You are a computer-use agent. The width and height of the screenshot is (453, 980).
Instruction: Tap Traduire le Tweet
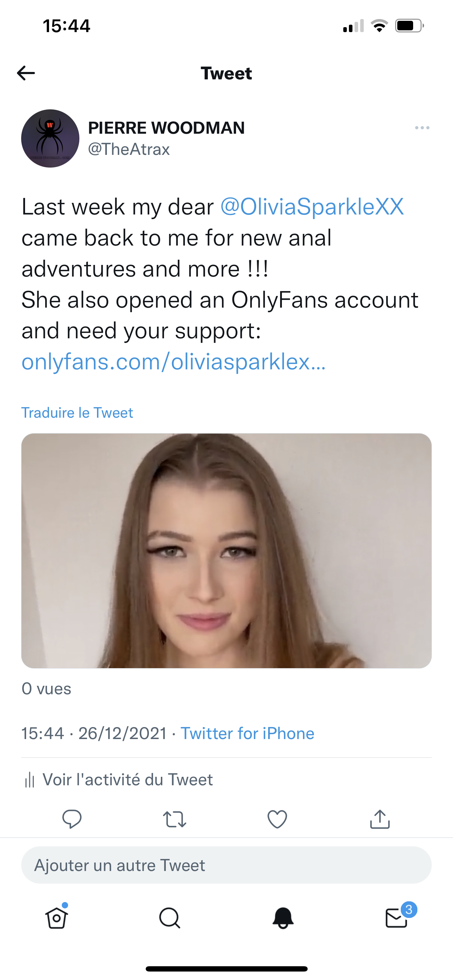click(77, 413)
